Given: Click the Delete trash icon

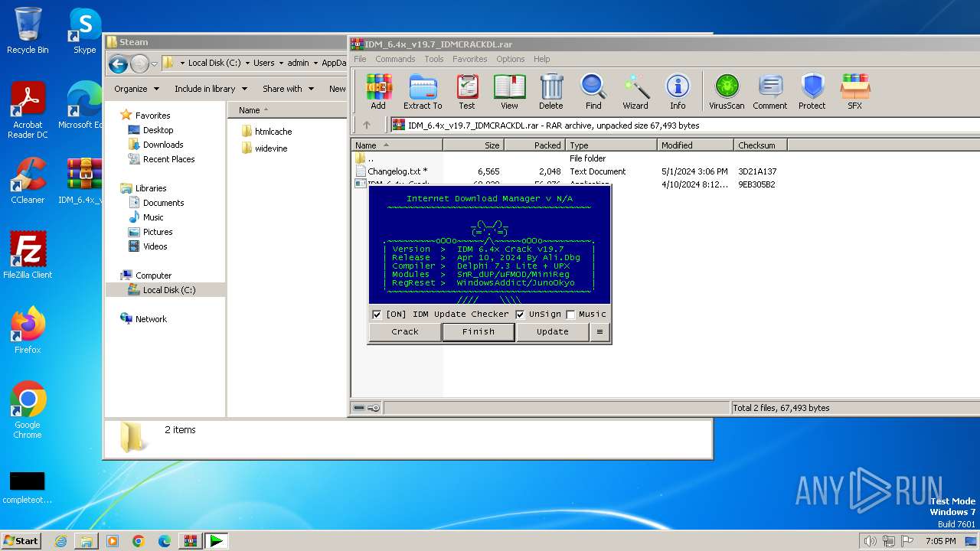Looking at the screenshot, I should pyautogui.click(x=551, y=92).
